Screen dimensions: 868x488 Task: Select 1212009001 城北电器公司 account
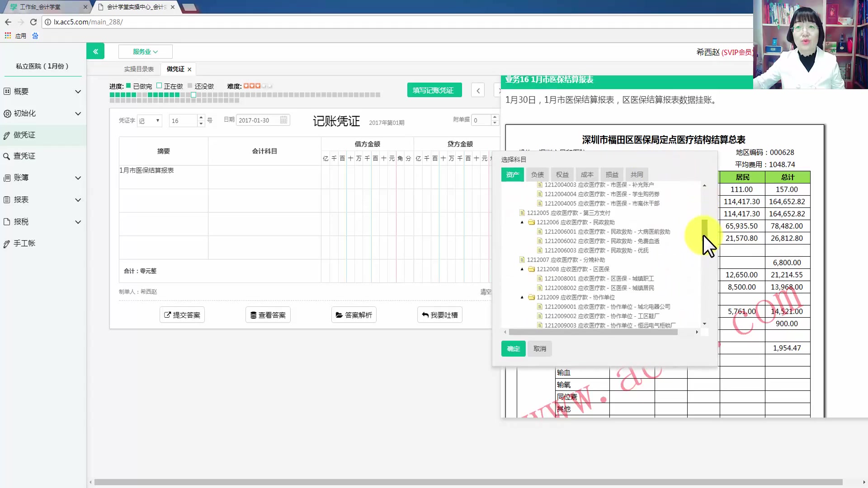click(x=607, y=307)
